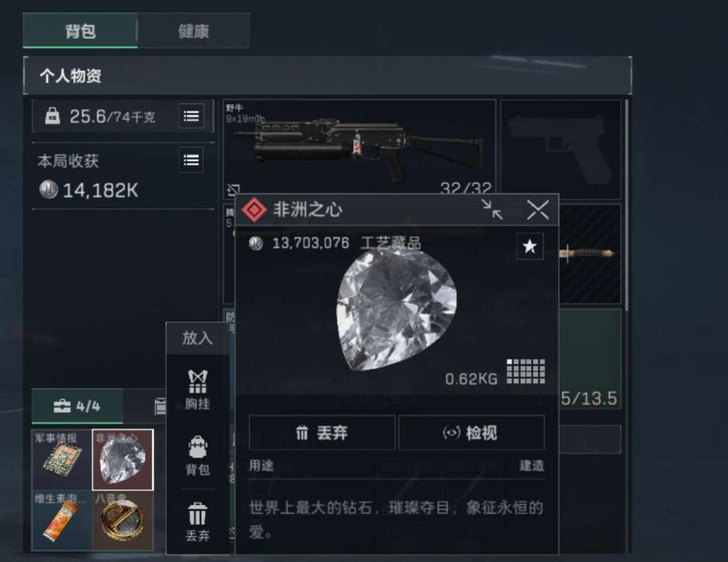
Task: Click the inventory panel vertical scrollbar
Action: (x=628, y=204)
